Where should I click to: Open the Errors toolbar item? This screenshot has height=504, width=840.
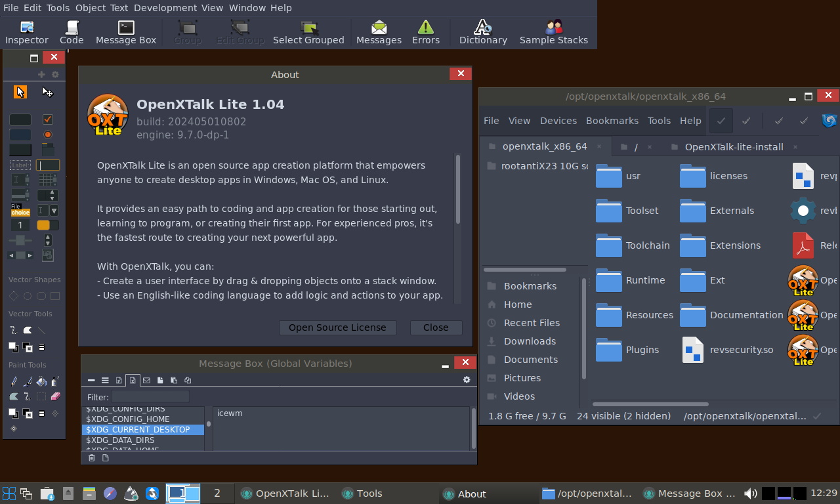pyautogui.click(x=426, y=32)
